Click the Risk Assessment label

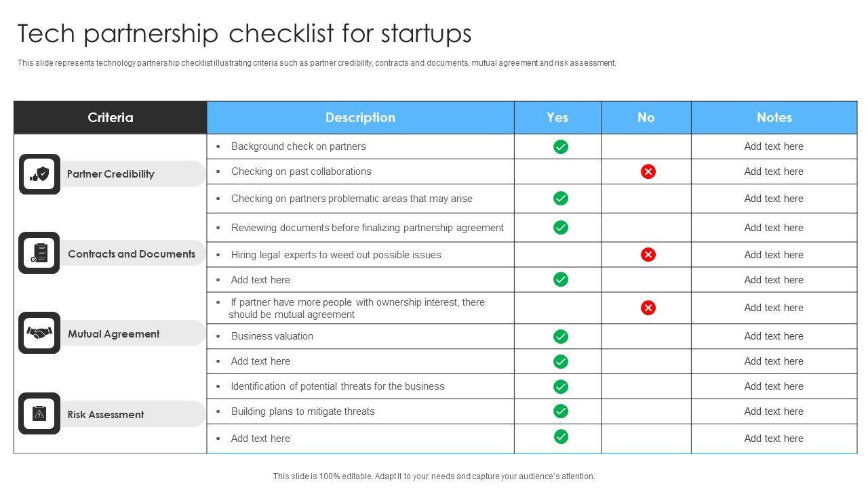coord(106,414)
